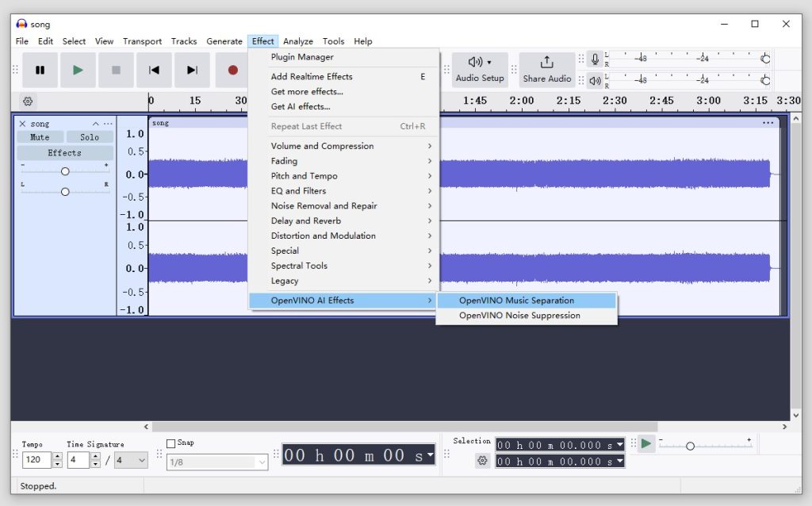
Task: Select OpenVINO Noise Suppression effect
Action: coord(527,316)
